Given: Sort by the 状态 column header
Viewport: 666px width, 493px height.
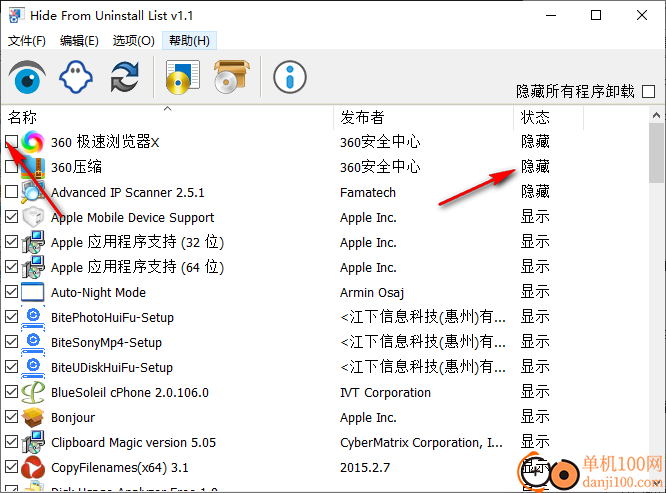Looking at the screenshot, I should [x=549, y=117].
